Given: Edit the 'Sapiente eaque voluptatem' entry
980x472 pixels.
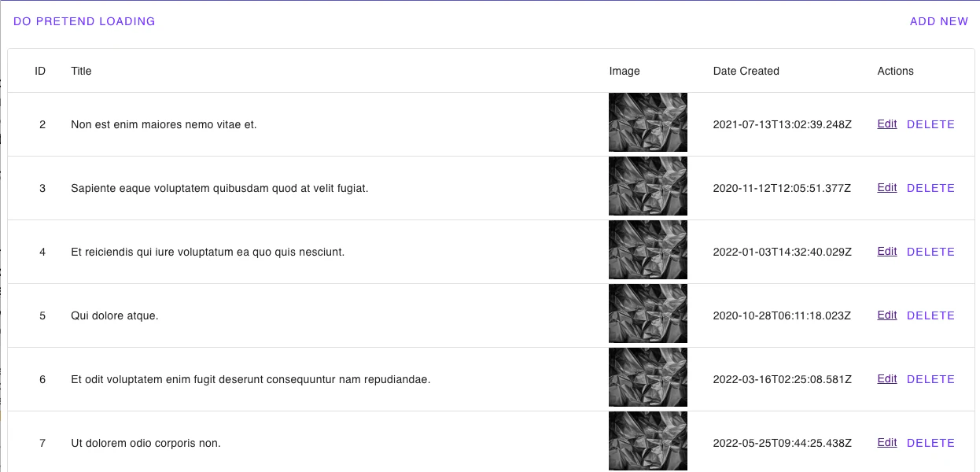Looking at the screenshot, I should [886, 188].
